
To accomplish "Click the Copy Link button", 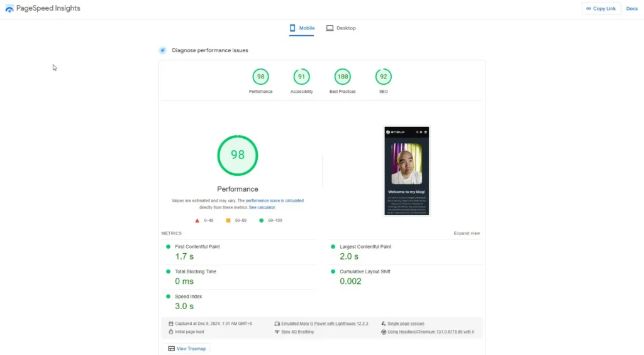I will (601, 9).
